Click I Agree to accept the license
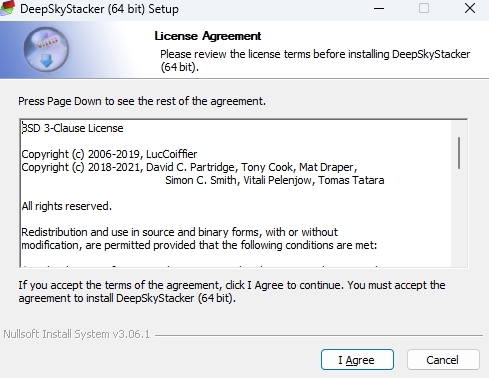This screenshot has height=378, width=489. tap(357, 360)
